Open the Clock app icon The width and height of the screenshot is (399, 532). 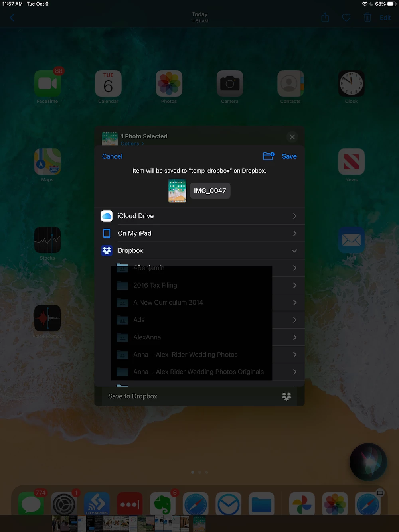tap(352, 83)
